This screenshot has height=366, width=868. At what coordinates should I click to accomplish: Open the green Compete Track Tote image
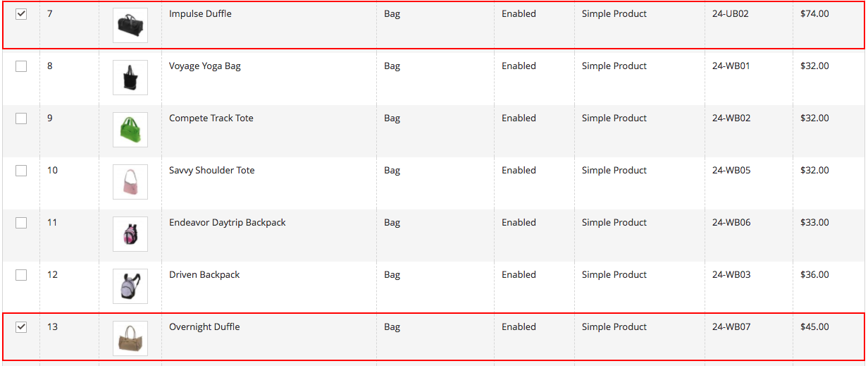coord(130,130)
